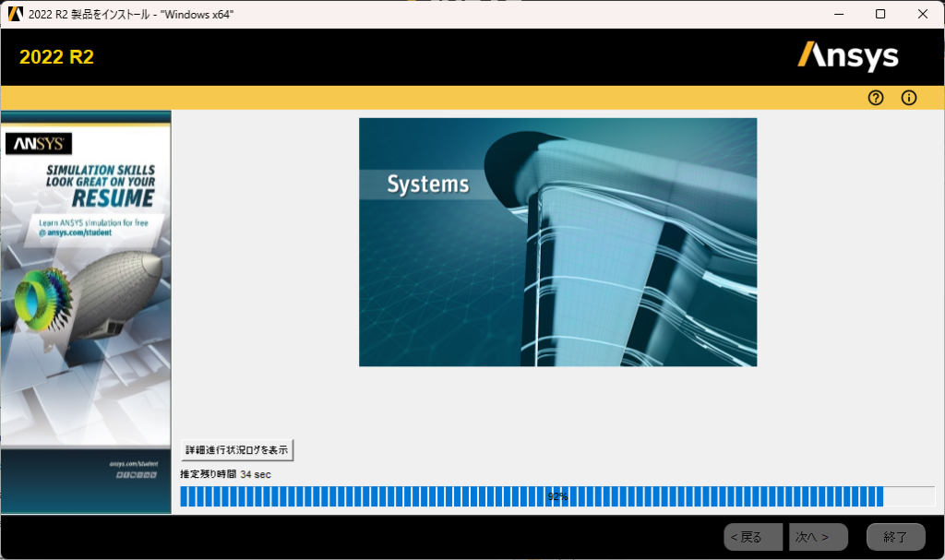945x560 pixels.
Task: Open the help question mark icon
Action: tap(876, 98)
